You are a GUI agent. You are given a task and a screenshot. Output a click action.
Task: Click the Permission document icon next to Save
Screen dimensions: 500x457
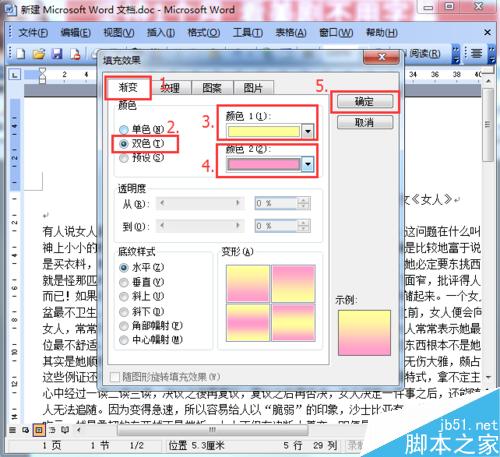point(75,53)
